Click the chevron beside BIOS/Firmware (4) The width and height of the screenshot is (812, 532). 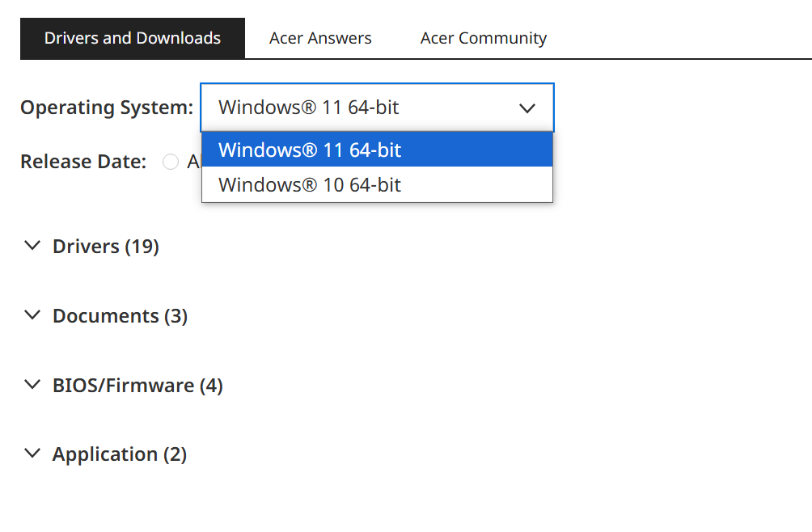tap(32, 384)
